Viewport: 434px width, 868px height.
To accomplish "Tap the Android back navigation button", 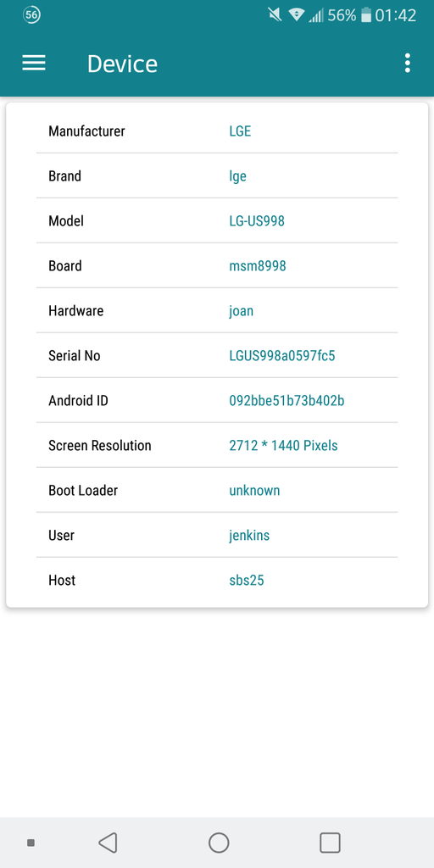I will pyautogui.click(x=108, y=843).
